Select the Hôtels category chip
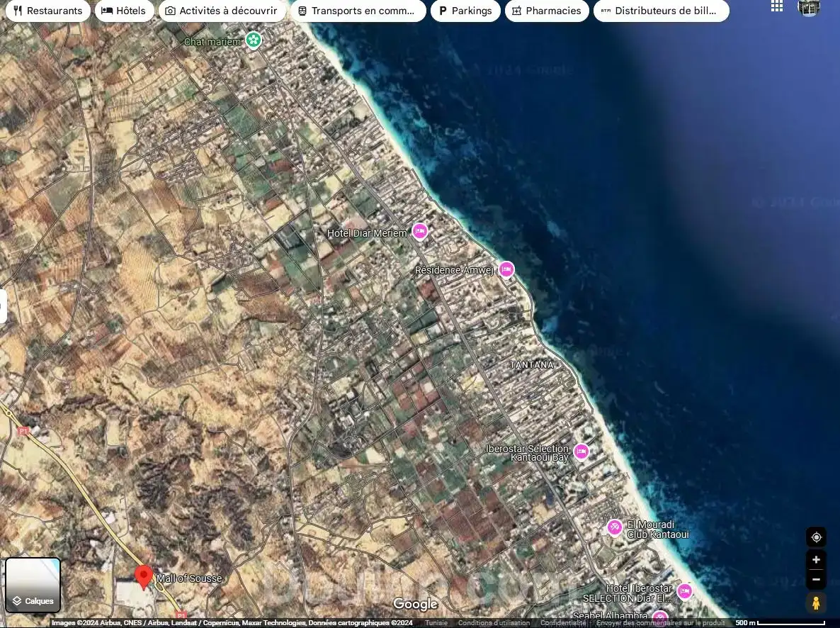The image size is (840, 628). pyautogui.click(x=124, y=11)
